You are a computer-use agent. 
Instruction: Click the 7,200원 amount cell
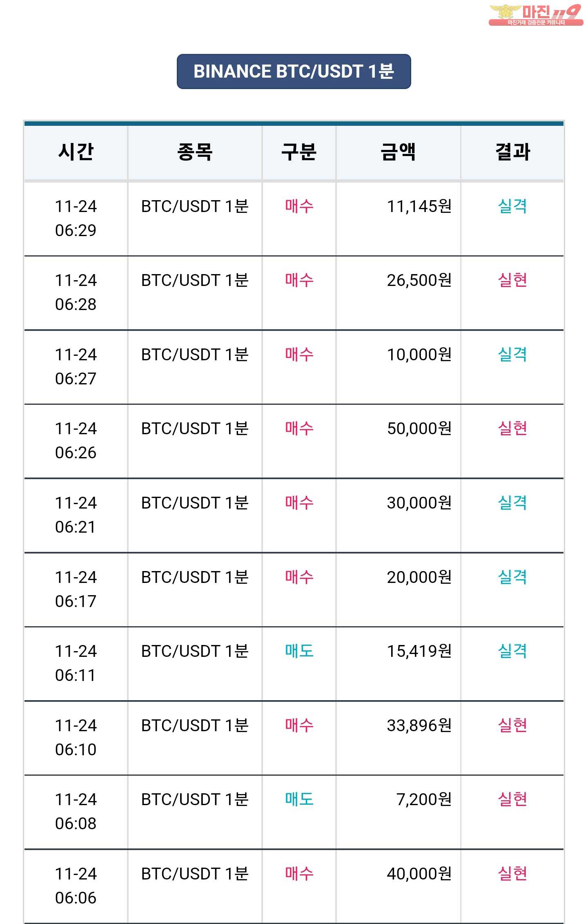point(424,799)
